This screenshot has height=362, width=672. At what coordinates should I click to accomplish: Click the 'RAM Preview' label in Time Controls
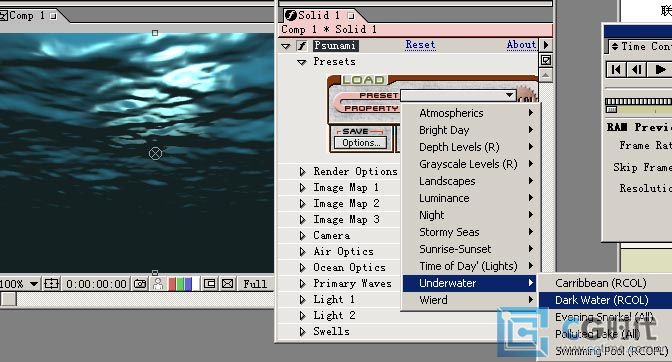tap(639, 127)
